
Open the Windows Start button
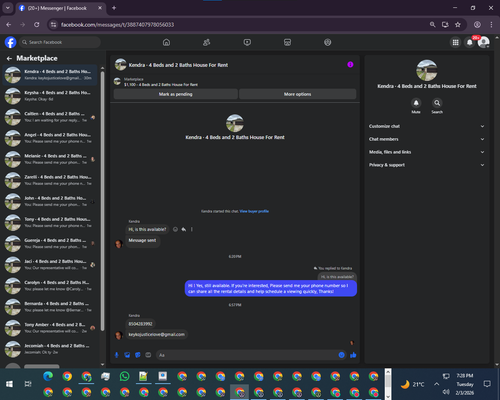[9, 384]
